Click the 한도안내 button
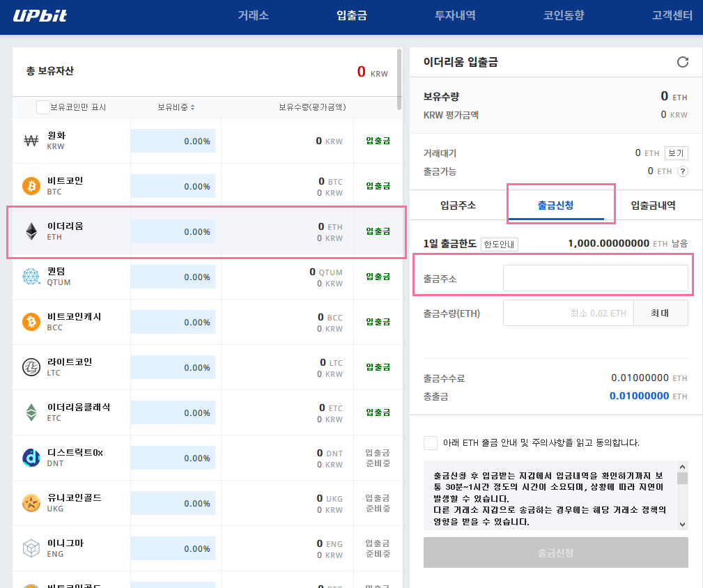This screenshot has height=588, width=703. (500, 244)
